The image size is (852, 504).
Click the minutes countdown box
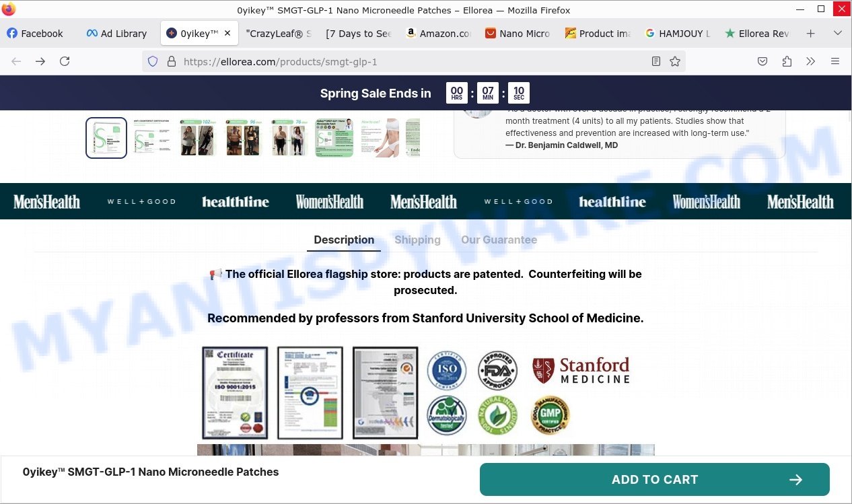pyautogui.click(x=488, y=93)
